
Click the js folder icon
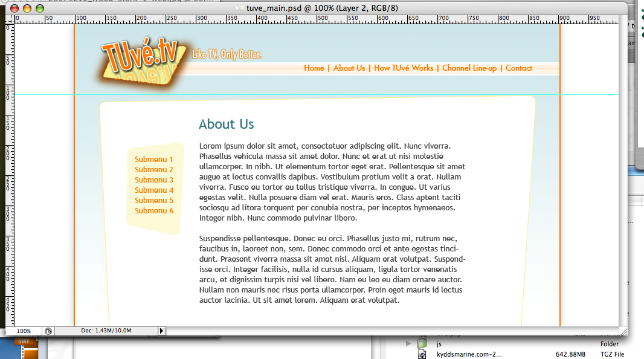pos(423,344)
